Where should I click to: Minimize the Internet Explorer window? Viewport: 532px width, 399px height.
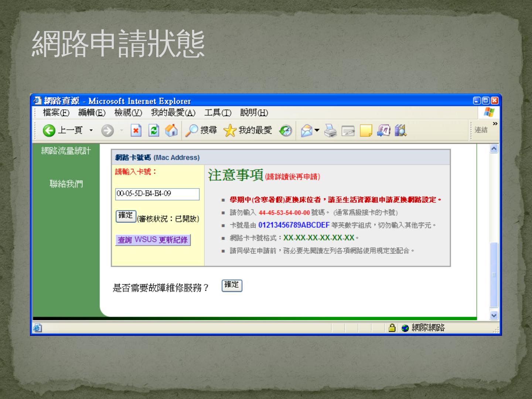click(477, 100)
